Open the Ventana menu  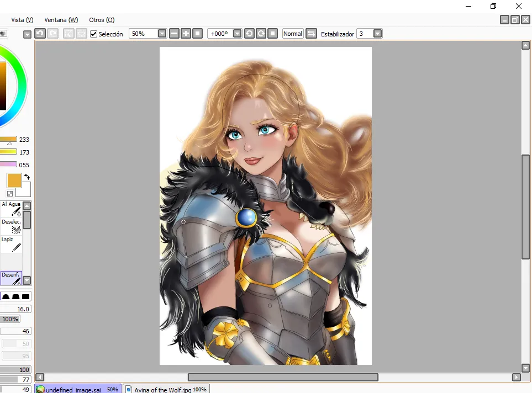tap(61, 20)
